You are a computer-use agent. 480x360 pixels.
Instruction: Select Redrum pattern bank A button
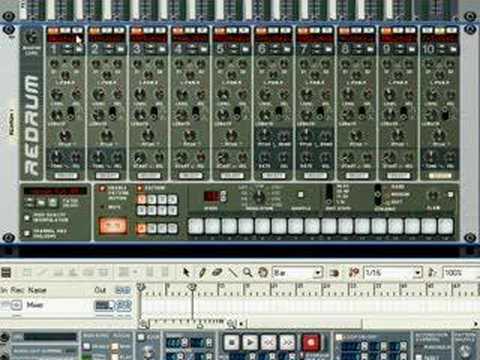142,228
